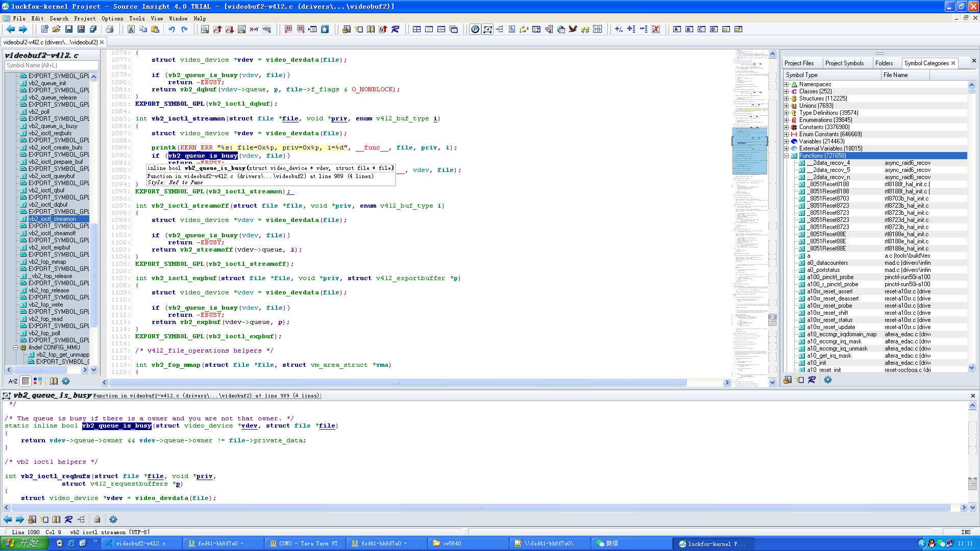980x551 pixels.
Task: Switch to the Project Files tab
Action: coord(799,63)
